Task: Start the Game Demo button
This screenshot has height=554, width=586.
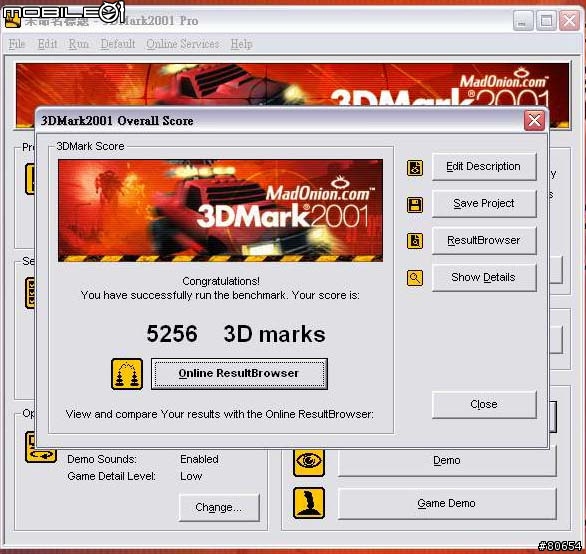Action: tap(447, 504)
